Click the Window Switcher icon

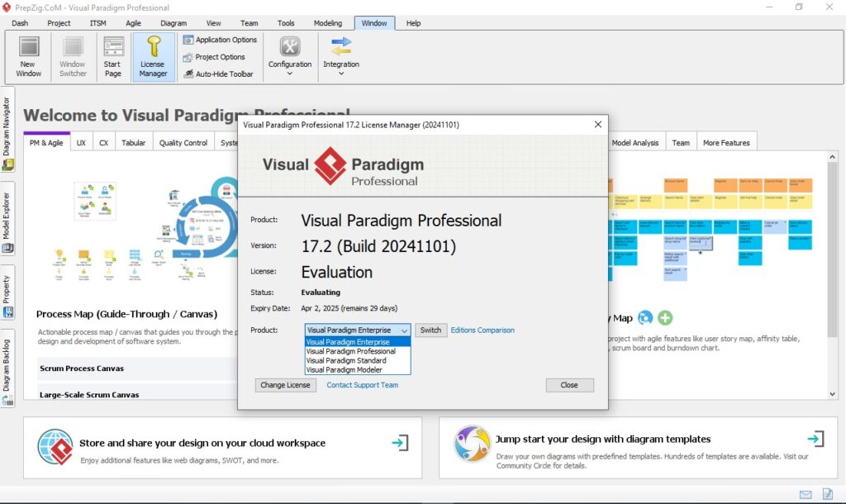coord(73,47)
